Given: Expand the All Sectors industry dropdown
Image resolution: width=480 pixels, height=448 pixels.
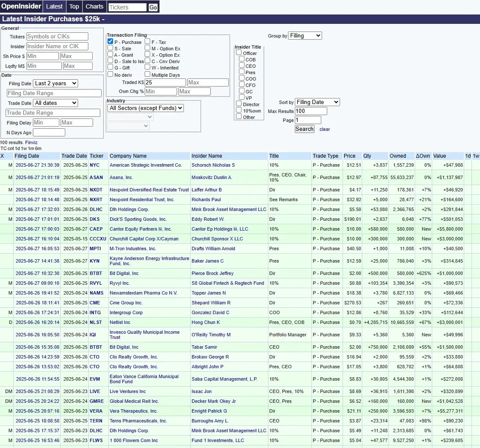Looking at the screenshot, I should [145, 108].
